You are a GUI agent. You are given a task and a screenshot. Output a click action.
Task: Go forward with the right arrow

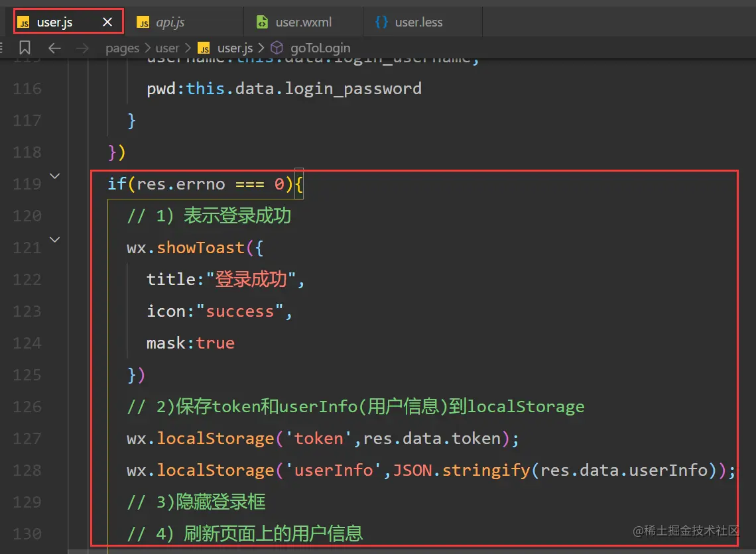[x=82, y=48]
